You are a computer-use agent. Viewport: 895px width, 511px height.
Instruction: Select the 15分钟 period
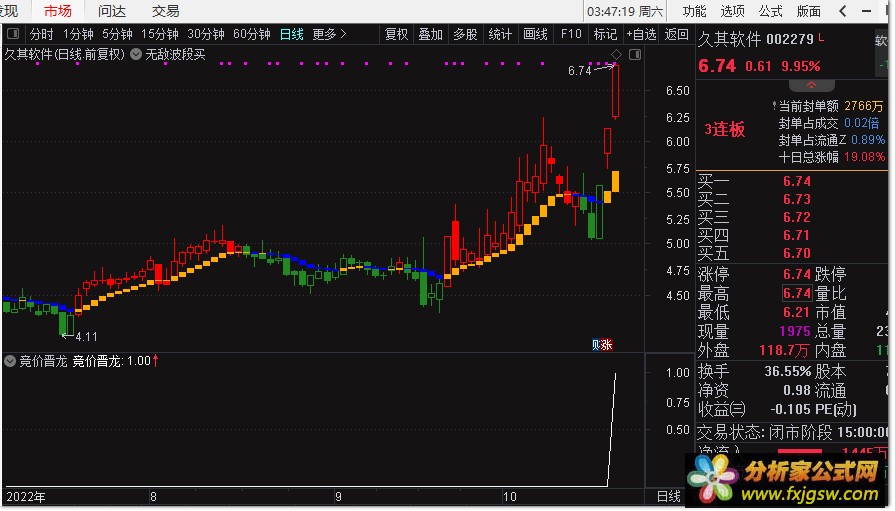(x=160, y=34)
